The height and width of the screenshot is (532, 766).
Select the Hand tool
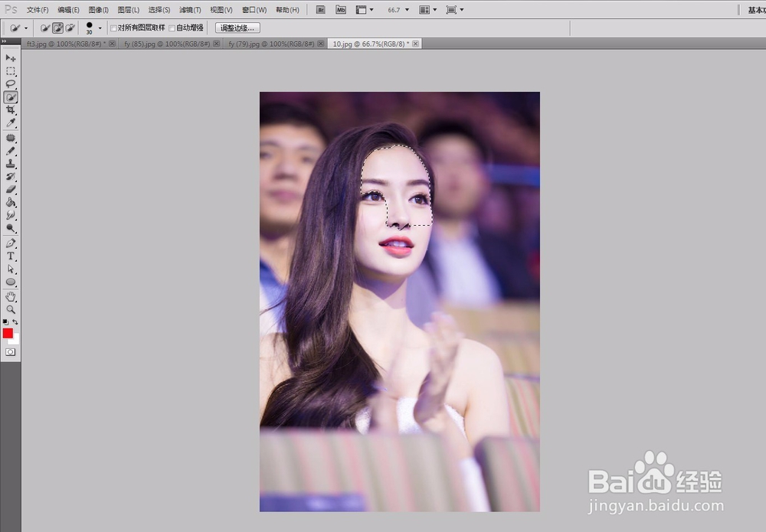click(10, 297)
